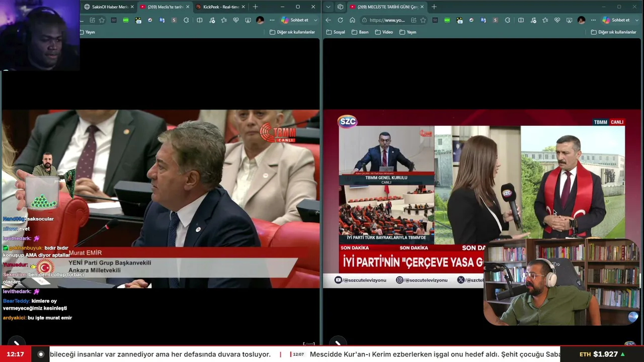Open music note icon in right browser toolbar
Image resolution: width=644 pixels, height=362 pixels.
tap(533, 20)
